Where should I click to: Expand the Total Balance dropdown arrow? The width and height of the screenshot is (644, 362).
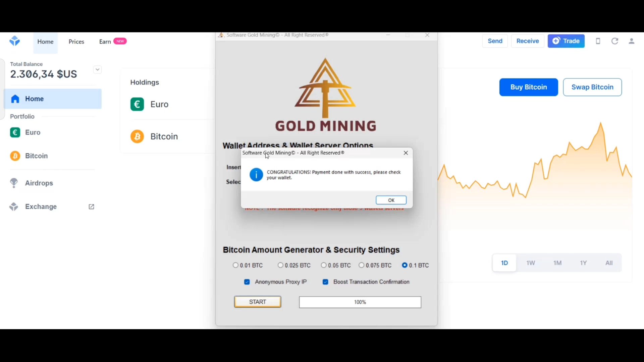[x=97, y=70]
